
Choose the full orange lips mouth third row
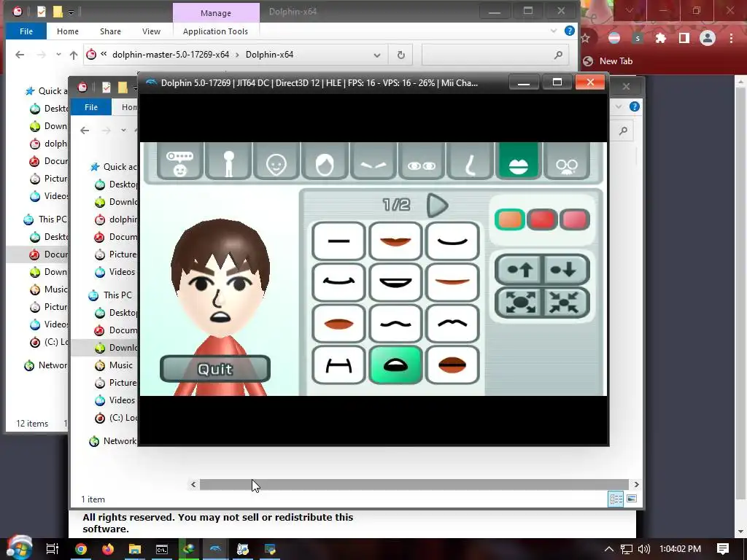click(x=338, y=323)
